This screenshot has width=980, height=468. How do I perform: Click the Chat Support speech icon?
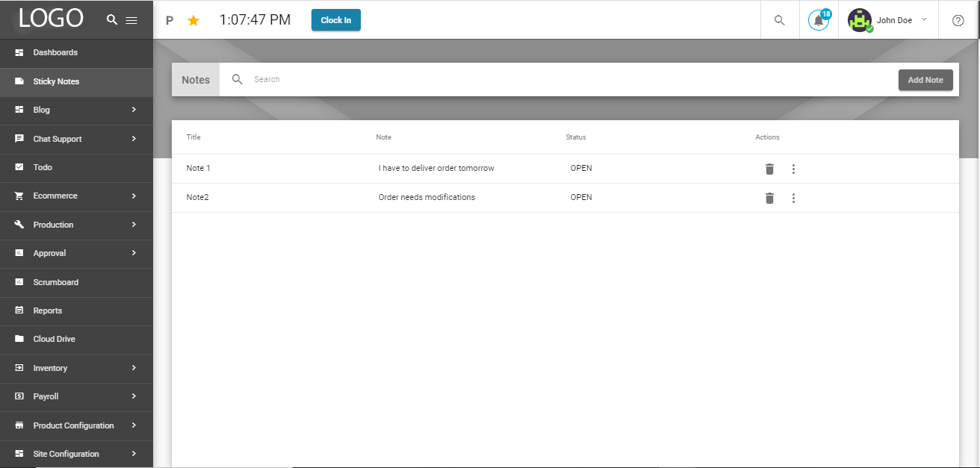pos(19,139)
